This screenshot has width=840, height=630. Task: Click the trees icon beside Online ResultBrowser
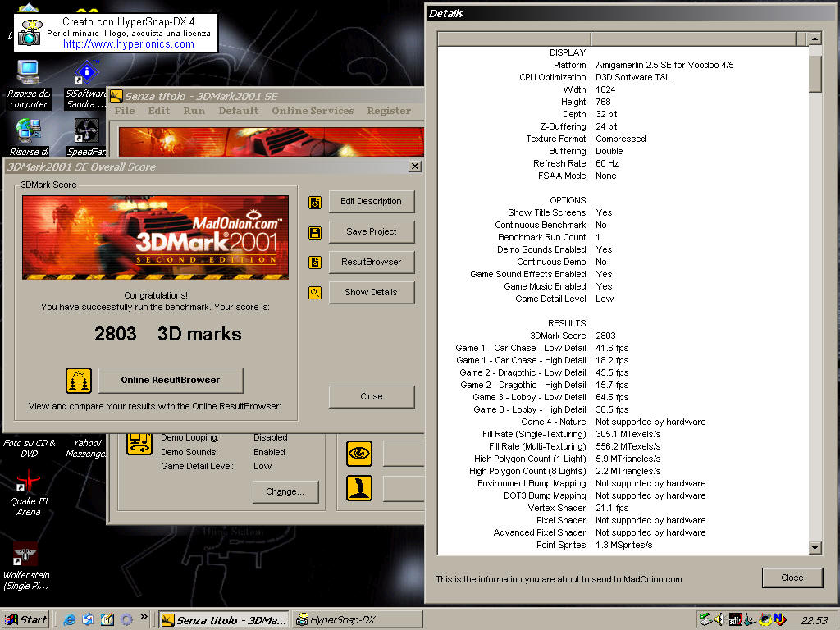point(79,381)
